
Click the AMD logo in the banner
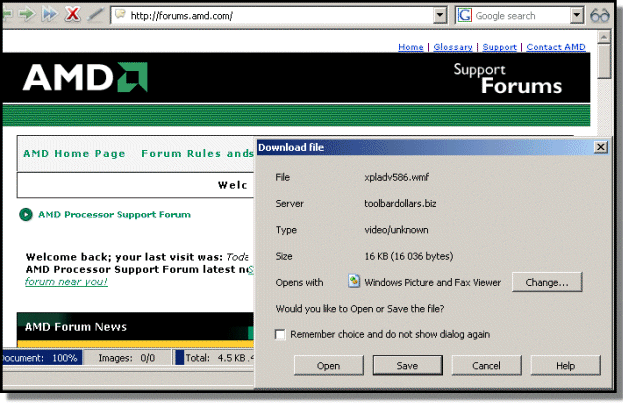point(85,77)
